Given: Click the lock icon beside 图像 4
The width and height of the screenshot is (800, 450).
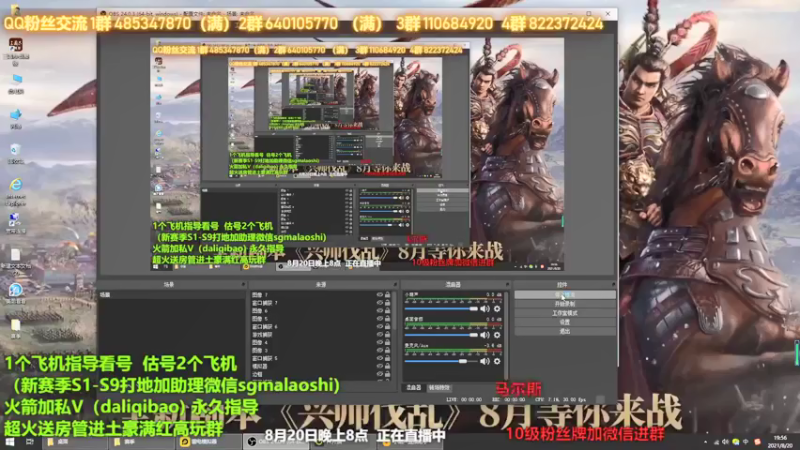Looking at the screenshot, I should [x=387, y=342].
